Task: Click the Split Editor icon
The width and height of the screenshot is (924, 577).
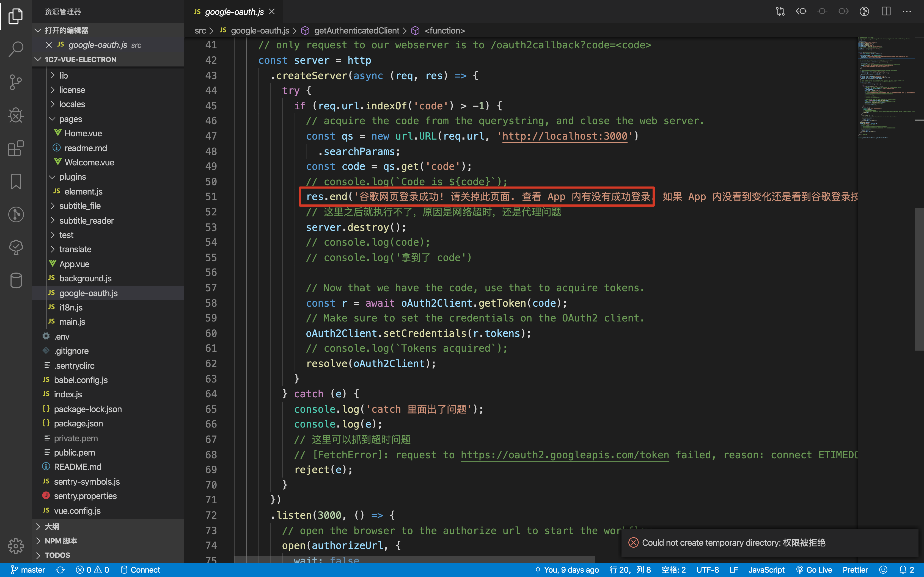Action: click(x=886, y=12)
